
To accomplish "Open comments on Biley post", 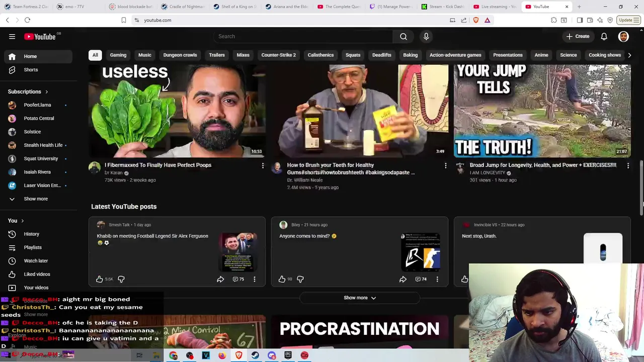I will 421,279.
